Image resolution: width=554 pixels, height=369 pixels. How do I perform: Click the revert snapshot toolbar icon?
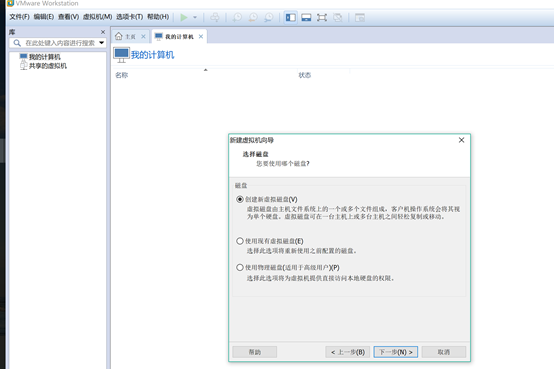[253, 17]
